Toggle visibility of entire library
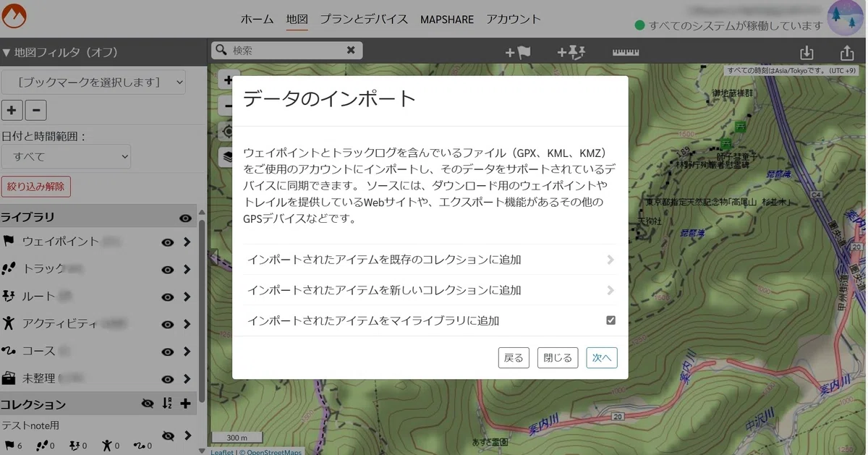The width and height of the screenshot is (868, 455). point(185,218)
